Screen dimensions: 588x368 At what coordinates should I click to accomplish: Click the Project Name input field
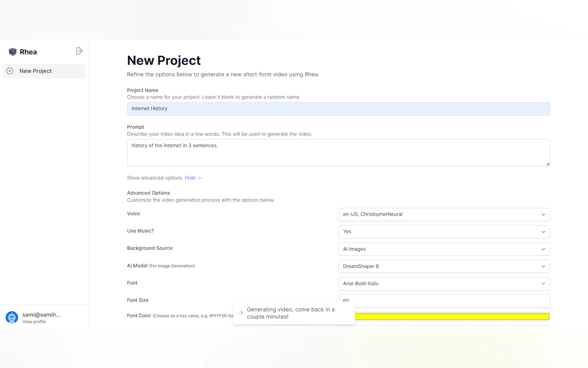click(x=338, y=108)
